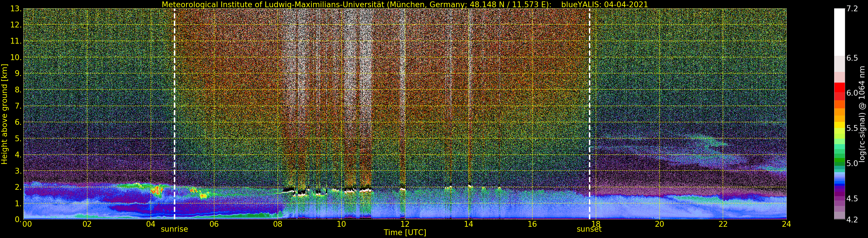Image resolution: width=868 pixels, height=238 pixels.
Task: Click time-axis tick label "20"
Action: coord(659,224)
